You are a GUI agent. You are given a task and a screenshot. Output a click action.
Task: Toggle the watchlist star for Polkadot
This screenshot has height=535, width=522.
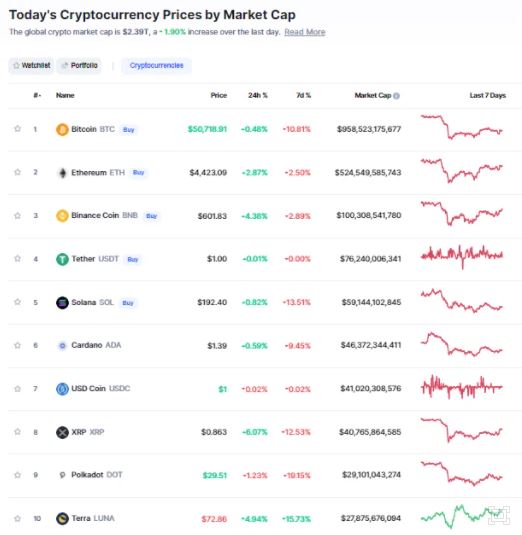[x=17, y=475]
